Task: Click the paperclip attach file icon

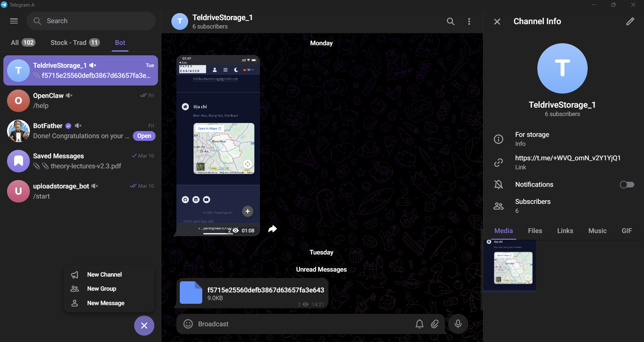Action: 435,324
